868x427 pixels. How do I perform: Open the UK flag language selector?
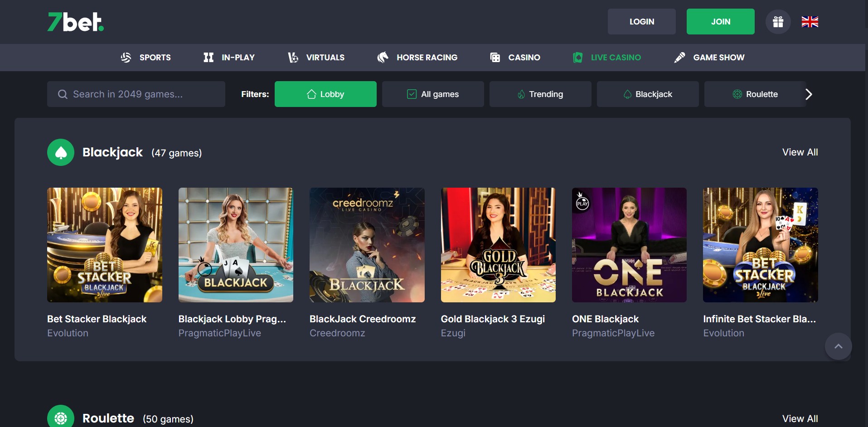[x=810, y=22]
